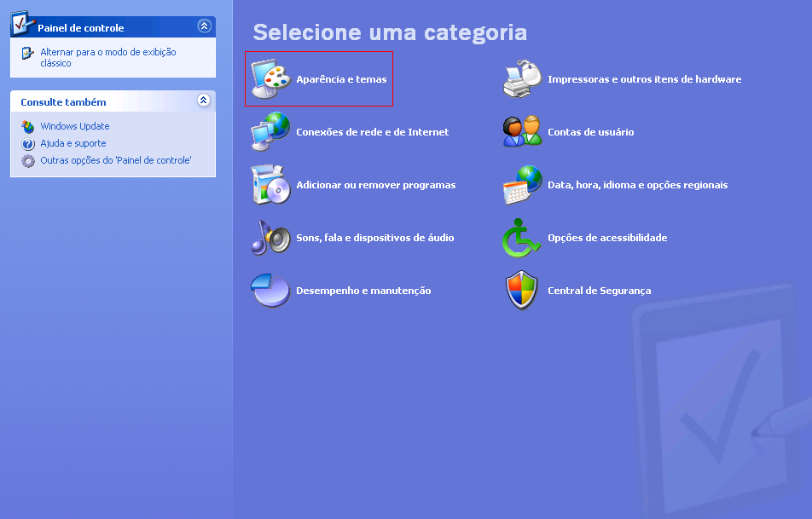This screenshot has height=519, width=812.
Task: Select Adicionar ou remover programas
Action: [375, 184]
